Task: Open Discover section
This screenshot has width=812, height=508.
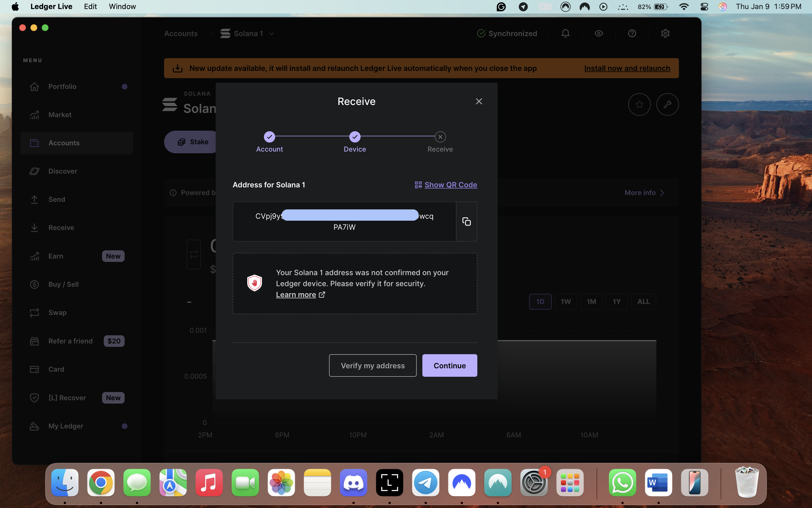Action: [76, 171]
